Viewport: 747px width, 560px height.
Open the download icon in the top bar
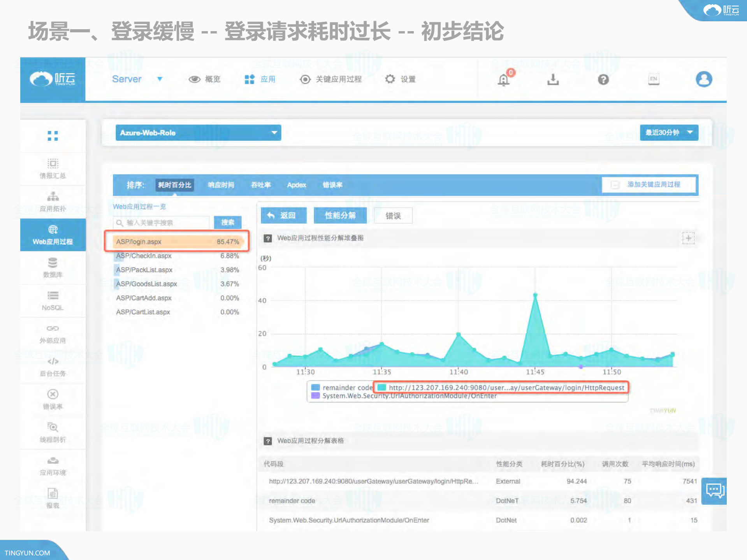tap(553, 79)
